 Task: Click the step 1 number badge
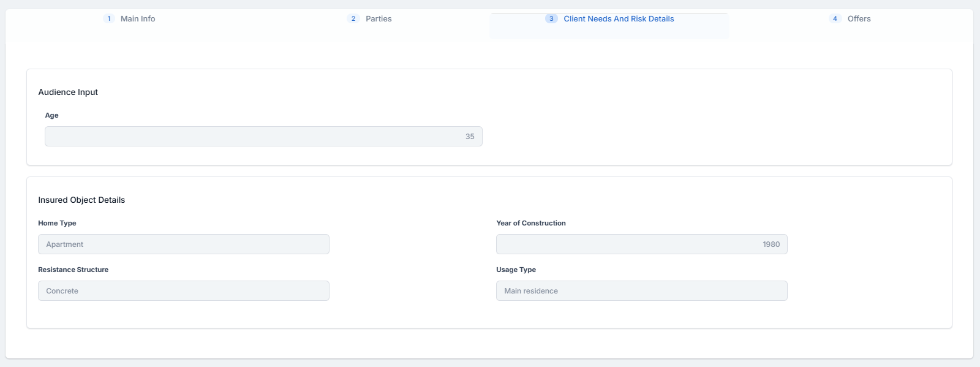click(109, 19)
